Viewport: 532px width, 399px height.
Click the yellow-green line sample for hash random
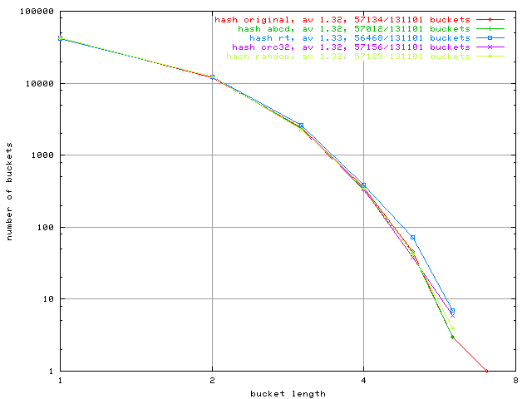tap(490, 57)
